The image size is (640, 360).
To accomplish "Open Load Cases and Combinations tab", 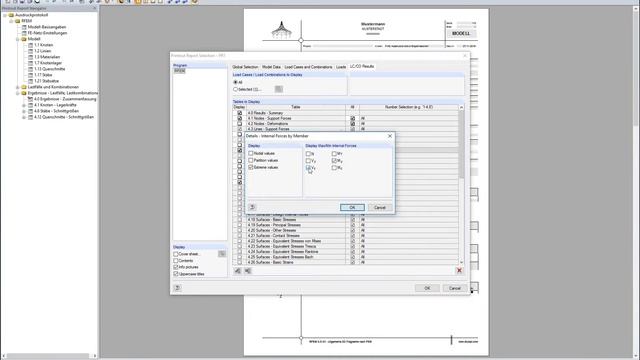I will click(308, 67).
